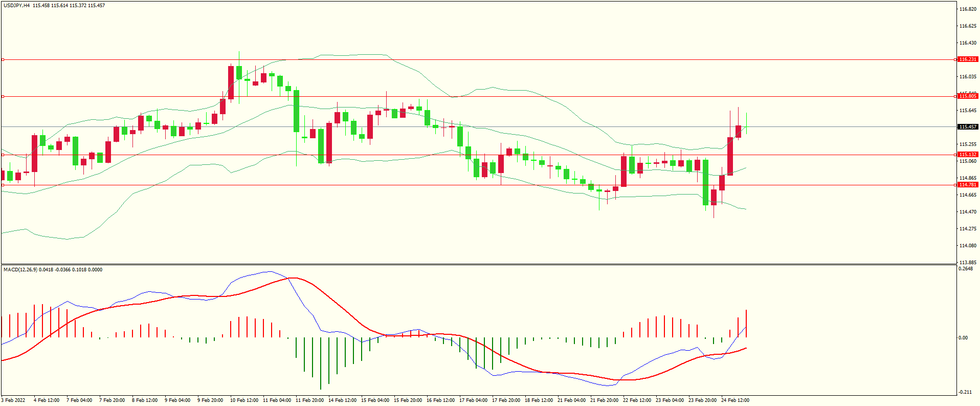Click the 15 Feb 04:00 time label
This screenshot has width=980, height=406.
coord(375,400)
